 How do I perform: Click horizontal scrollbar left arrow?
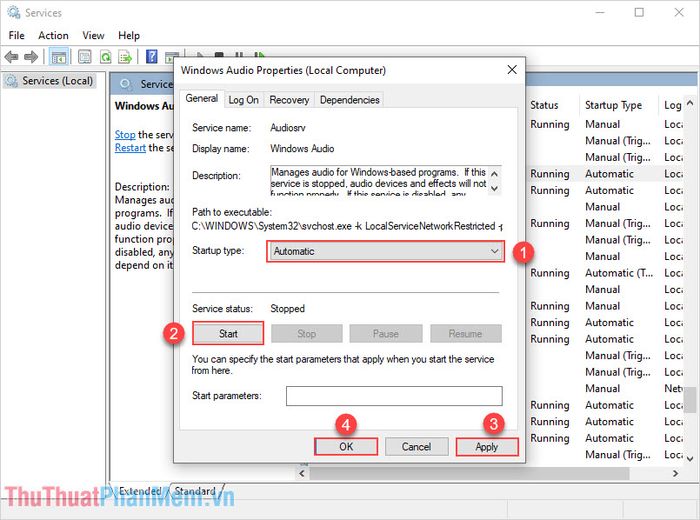[x=302, y=473]
